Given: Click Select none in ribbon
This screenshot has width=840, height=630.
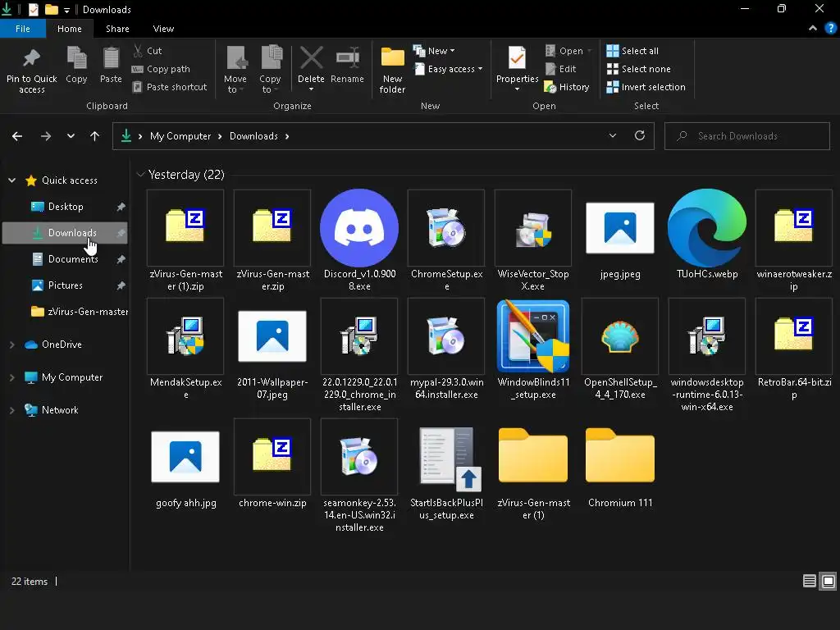Looking at the screenshot, I should [638, 69].
